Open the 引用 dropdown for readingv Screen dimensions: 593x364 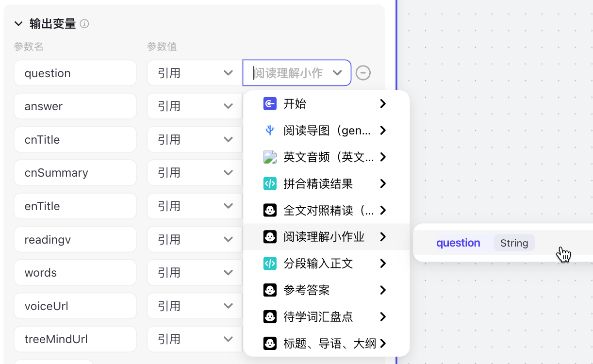[195, 239]
